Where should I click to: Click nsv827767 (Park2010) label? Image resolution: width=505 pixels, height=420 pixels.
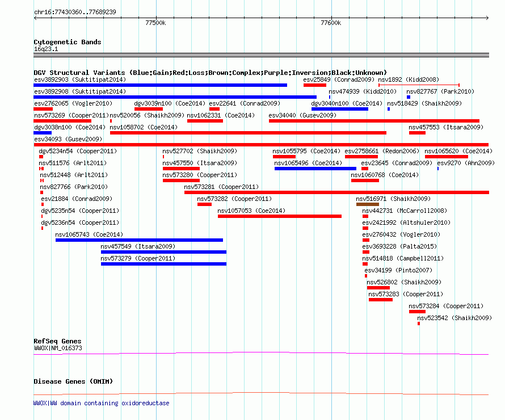[440, 91]
